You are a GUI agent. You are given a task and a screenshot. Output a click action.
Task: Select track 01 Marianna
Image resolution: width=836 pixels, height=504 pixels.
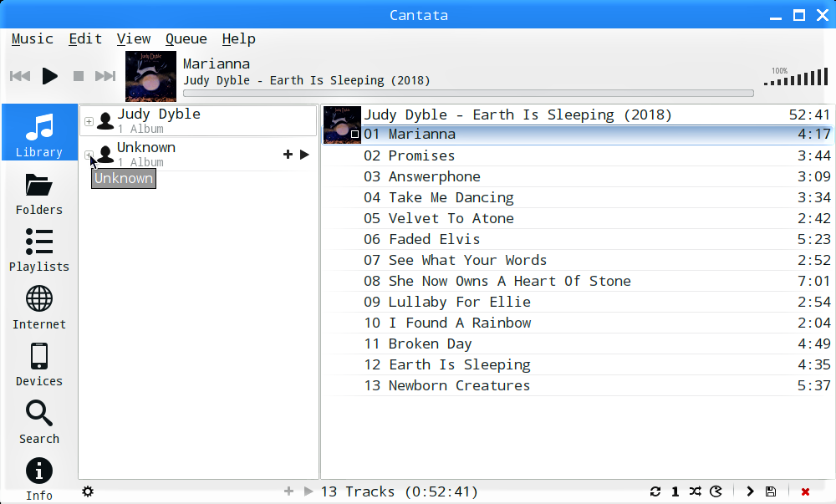[578, 135]
